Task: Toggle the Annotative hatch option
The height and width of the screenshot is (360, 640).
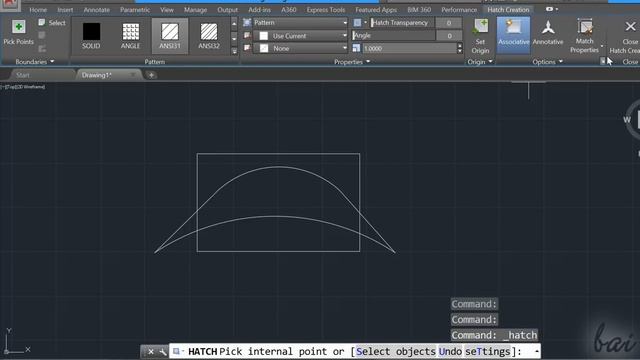Action: (x=548, y=34)
